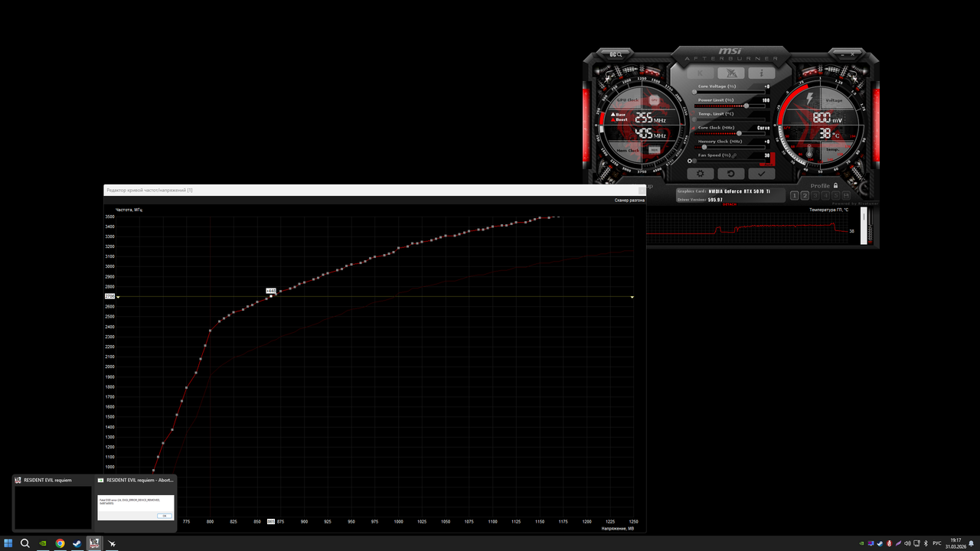Adjust the Memory Clock slider handle
The width and height of the screenshot is (980, 551).
704,147
